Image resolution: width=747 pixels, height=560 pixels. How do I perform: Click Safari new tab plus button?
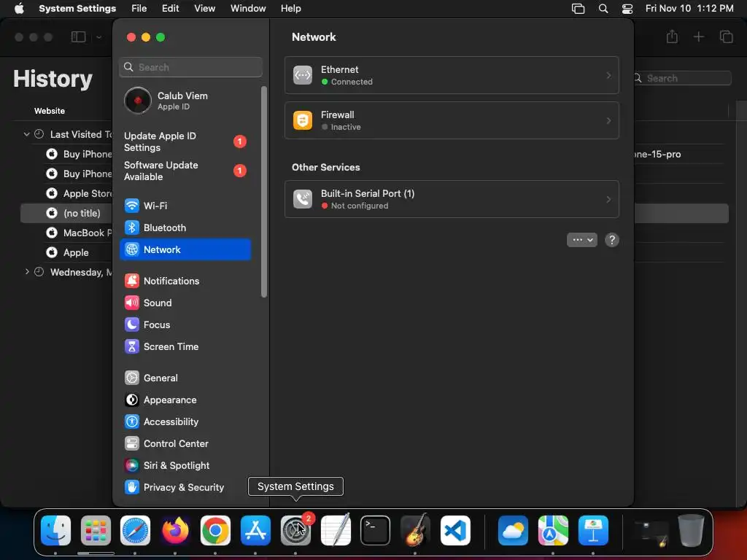[698, 36]
